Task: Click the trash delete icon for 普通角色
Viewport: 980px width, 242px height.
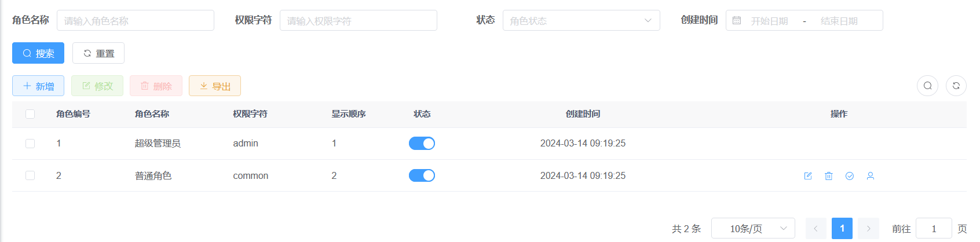Action: pos(829,176)
